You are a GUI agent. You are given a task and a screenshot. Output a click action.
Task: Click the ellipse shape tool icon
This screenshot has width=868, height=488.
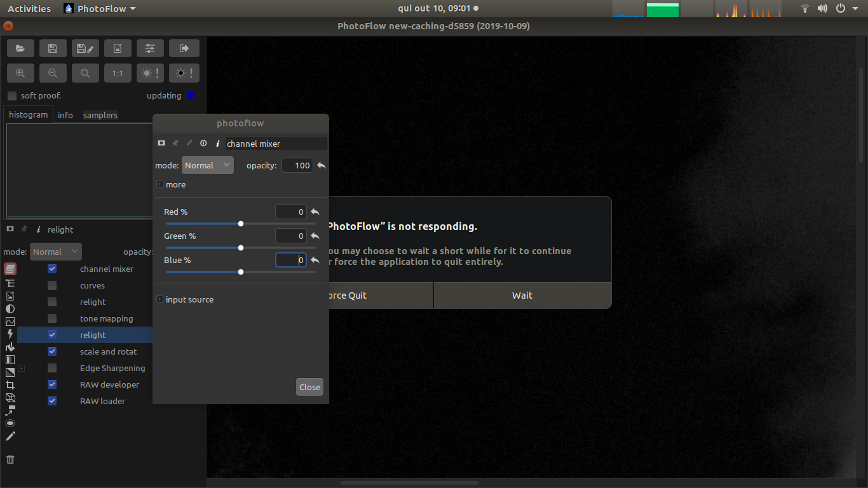pos(10,423)
